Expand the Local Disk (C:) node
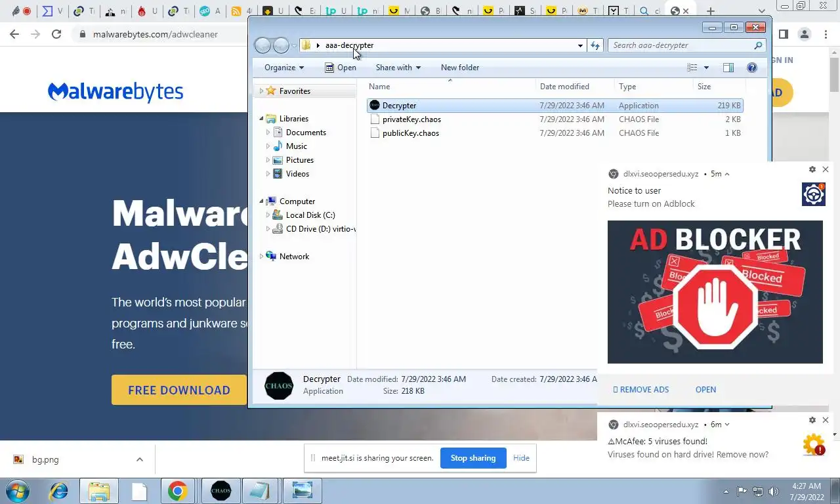The width and height of the screenshot is (840, 504). pyautogui.click(x=268, y=215)
